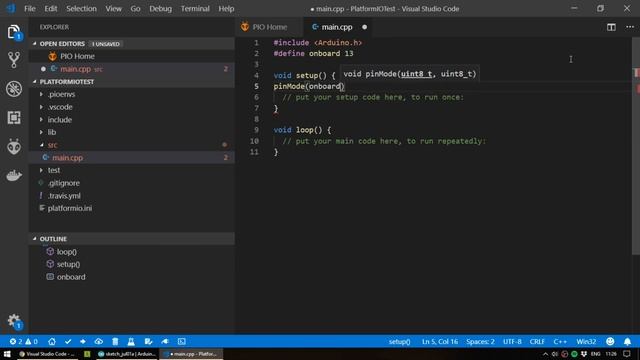Click Win32 configuration in status bar
The image size is (640, 360).
pyautogui.click(x=586, y=341)
